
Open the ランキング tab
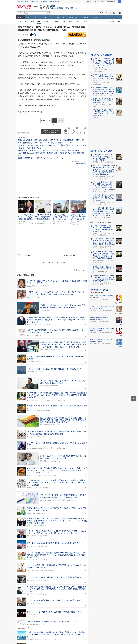point(86,17)
